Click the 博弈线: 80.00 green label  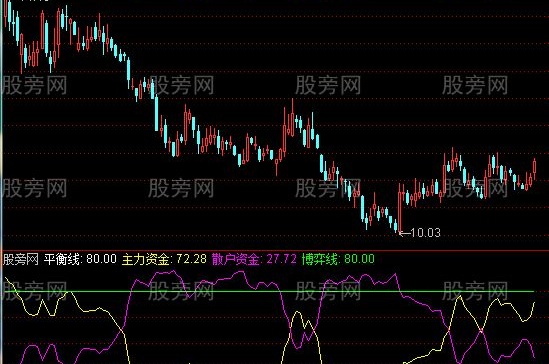(338, 259)
